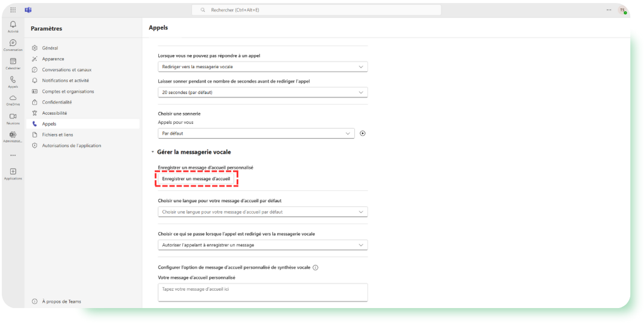Click Enregistrer un message d'accueil button
The width and height of the screenshot is (644, 323).
(197, 179)
